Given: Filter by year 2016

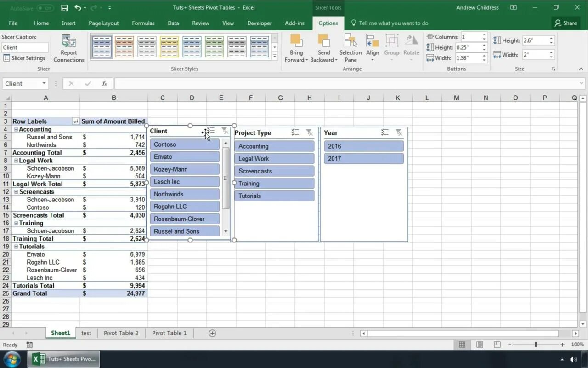Looking at the screenshot, I should pos(364,146).
